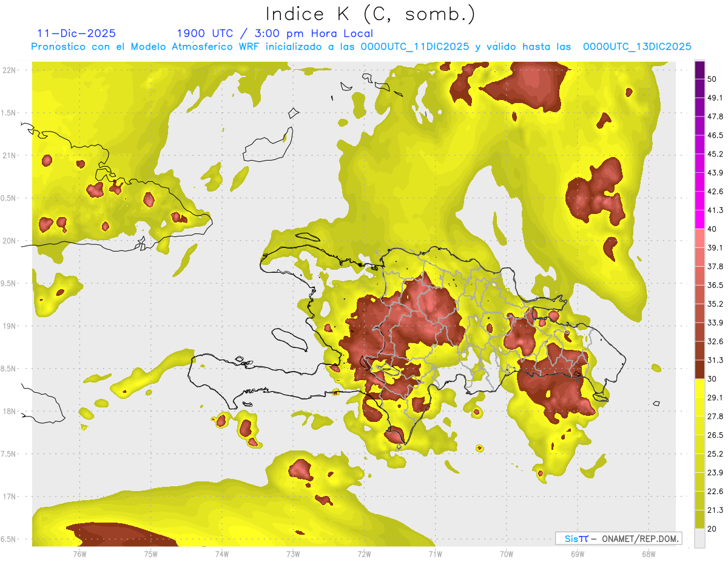Pick the magenta swatch between 40 and 41.3

point(699,220)
